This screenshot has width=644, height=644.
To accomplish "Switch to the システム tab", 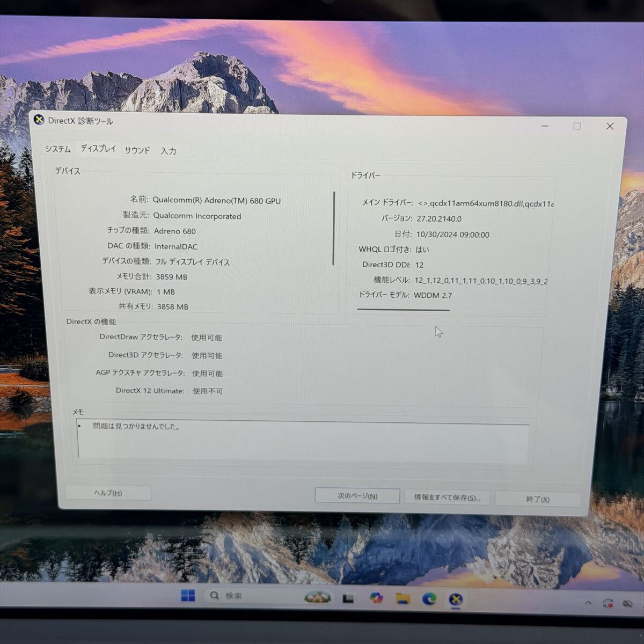I will point(57,149).
